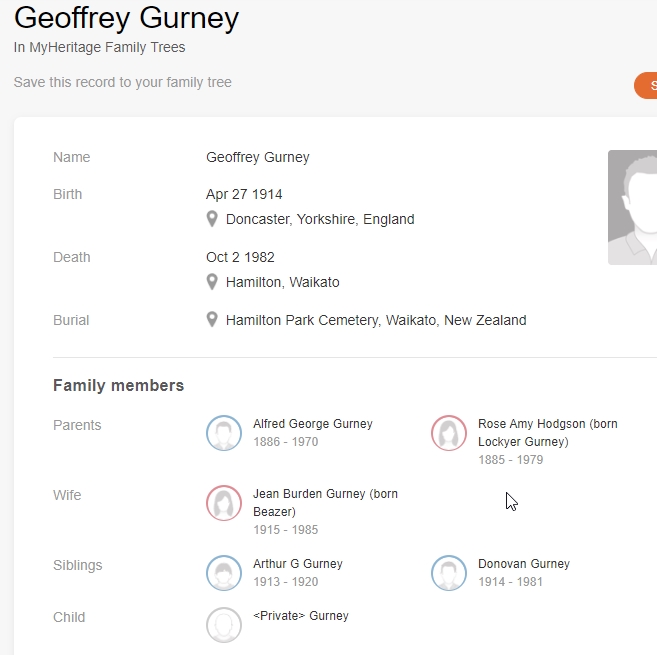The height and width of the screenshot is (655, 657).
Task: Open Rose Amy Hodgson's name link
Action: pyautogui.click(x=548, y=432)
